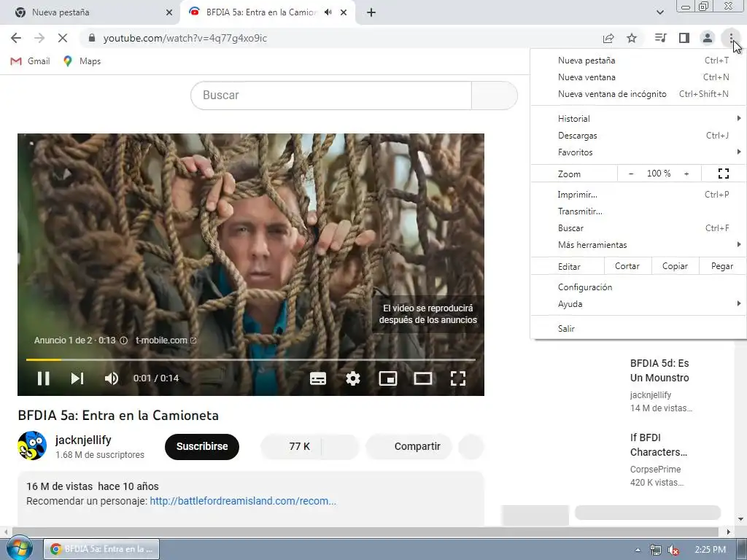Viewport: 747px width, 560px height.
Task: Decrease zoom with minus button
Action: point(631,174)
